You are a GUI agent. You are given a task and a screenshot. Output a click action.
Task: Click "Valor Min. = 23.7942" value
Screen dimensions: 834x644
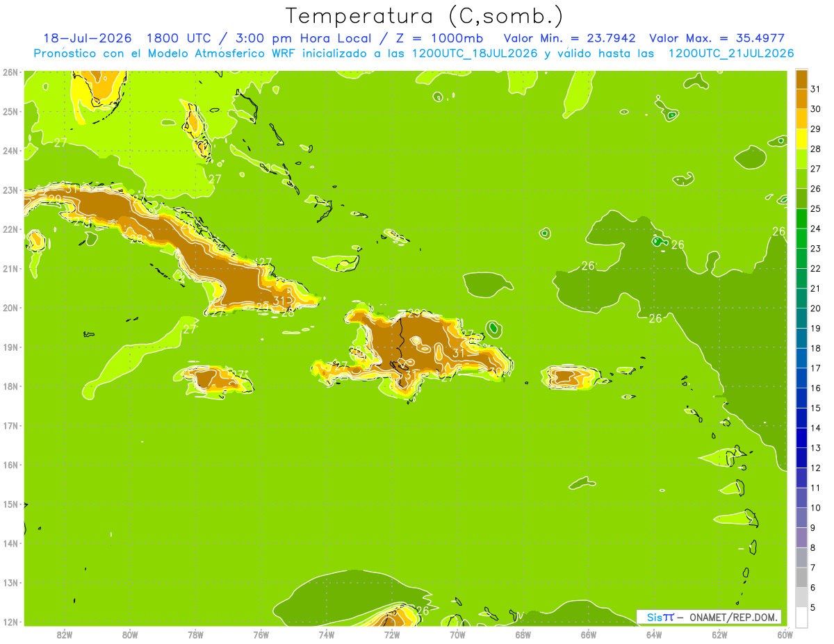(569, 38)
